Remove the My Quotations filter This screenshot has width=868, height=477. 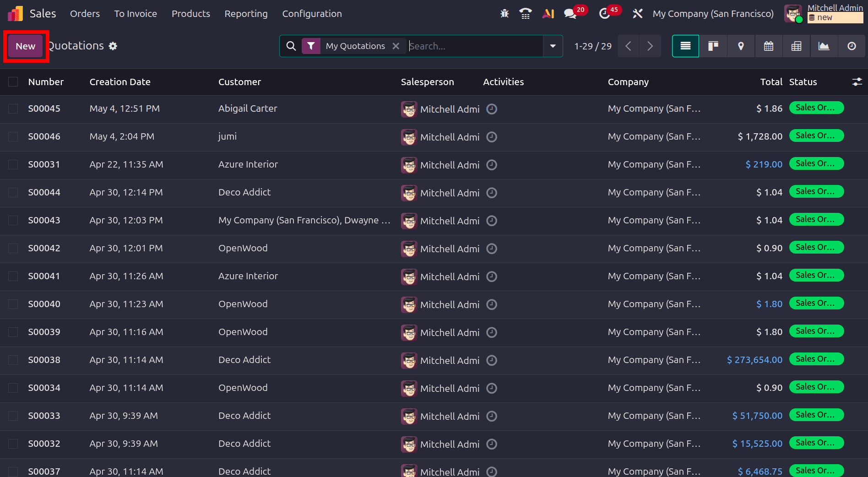point(396,46)
